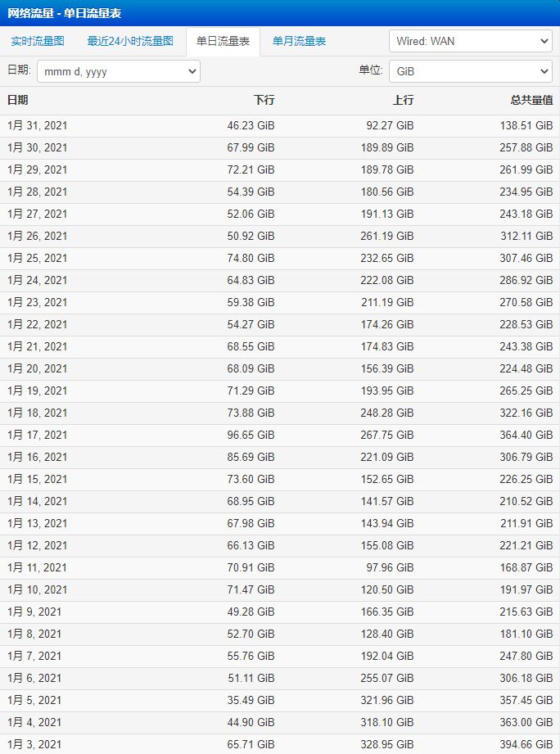This screenshot has height=754, width=560.
Task: Select the row for 1月 5, 2021
Action: click(280, 701)
